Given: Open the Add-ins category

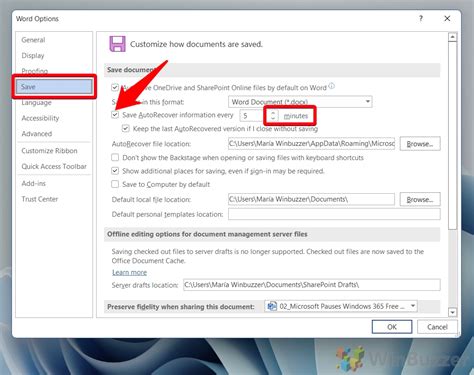Looking at the screenshot, I should [x=34, y=183].
